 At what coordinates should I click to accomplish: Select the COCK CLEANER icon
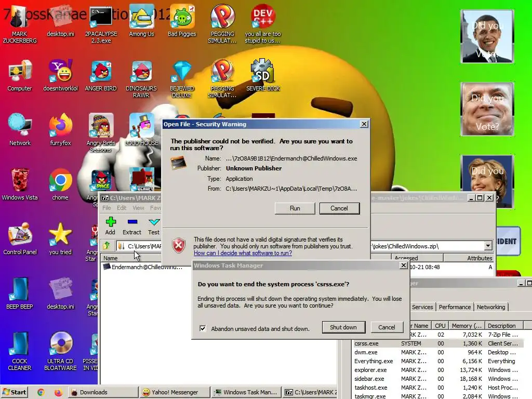(19, 352)
